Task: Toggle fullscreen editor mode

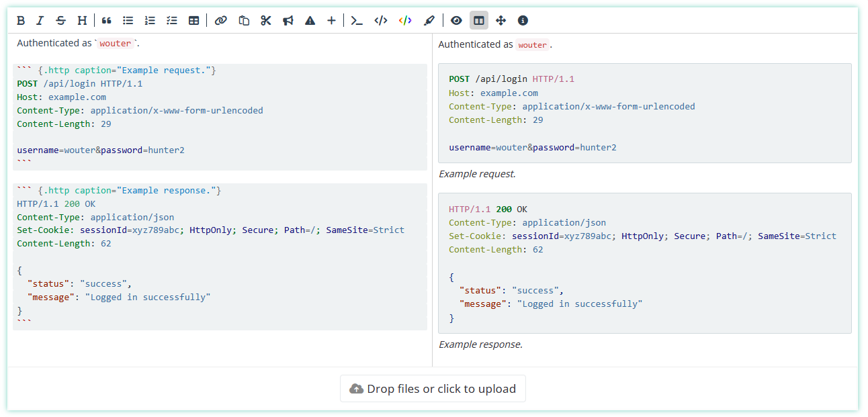Action: (x=501, y=21)
